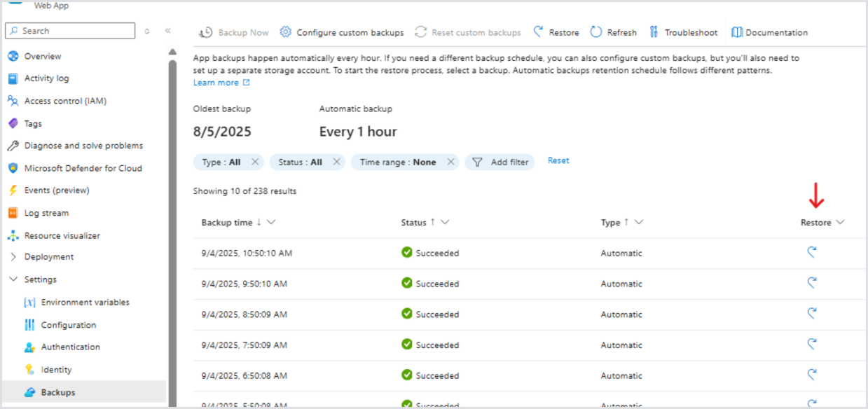The image size is (868, 409).
Task: Click the Add filter button
Action: click(x=500, y=162)
